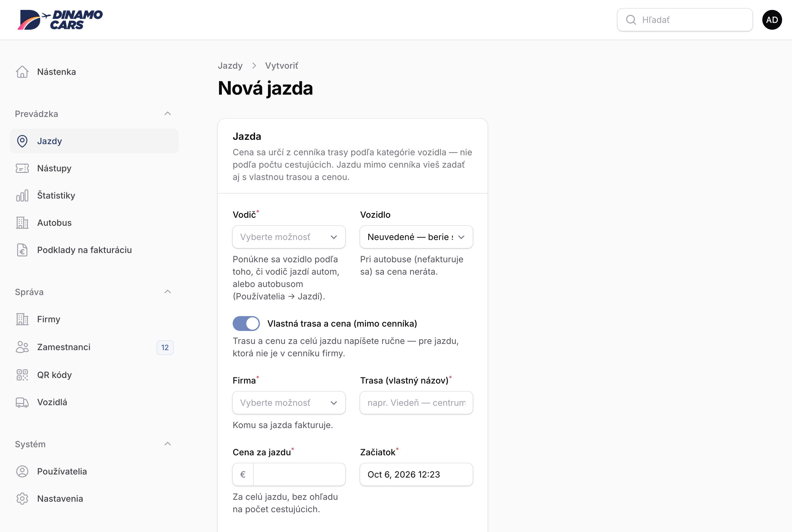Image resolution: width=792 pixels, height=532 pixels.
Task: Open Vozidlá in the sidebar
Action: [94, 402]
